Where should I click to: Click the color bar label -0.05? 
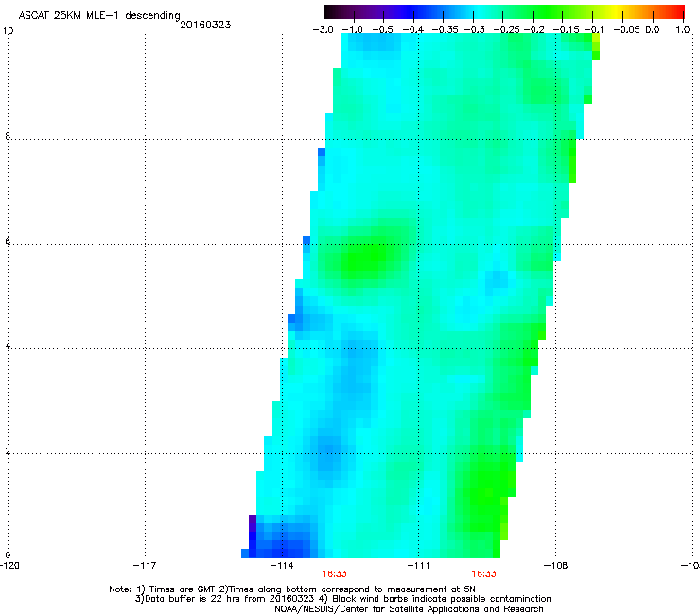pos(626,30)
